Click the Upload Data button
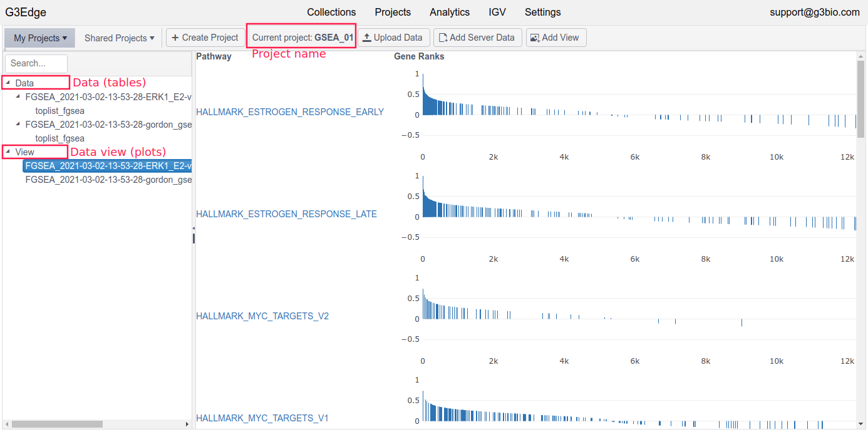This screenshot has width=868, height=432. tap(393, 38)
